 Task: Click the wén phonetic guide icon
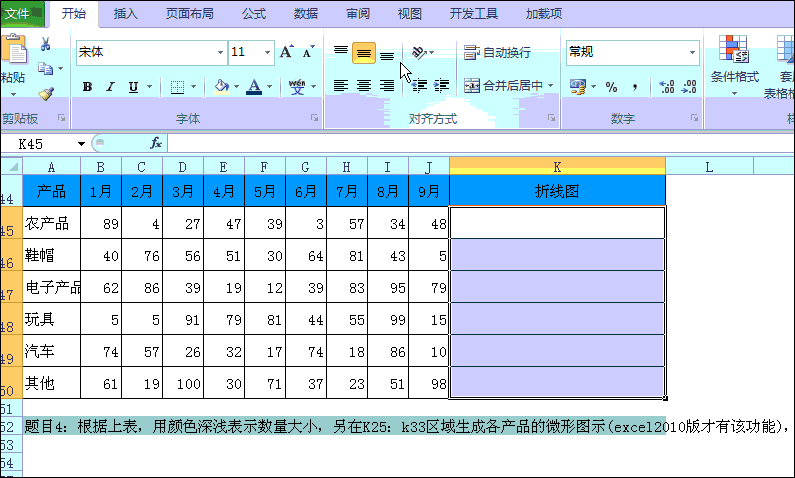[x=297, y=87]
